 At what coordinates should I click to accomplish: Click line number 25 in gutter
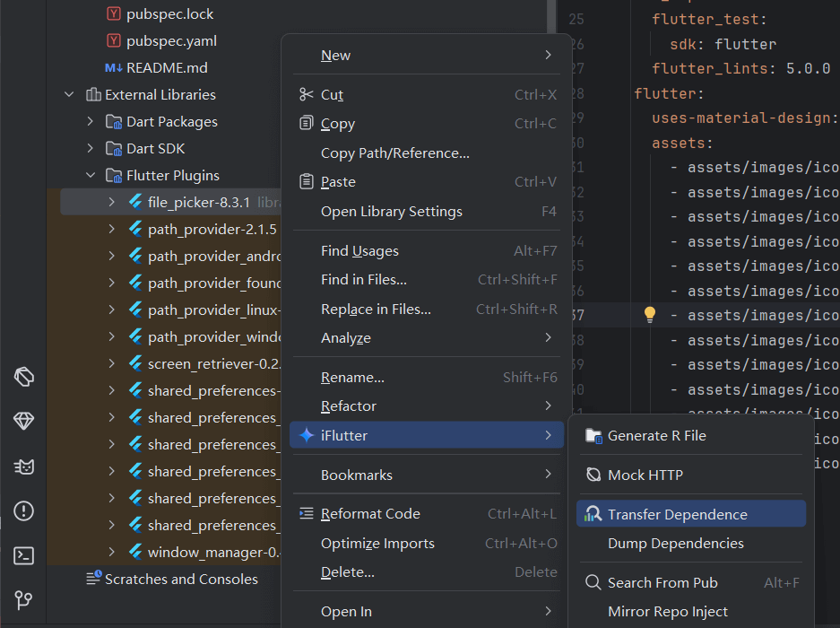coord(576,20)
